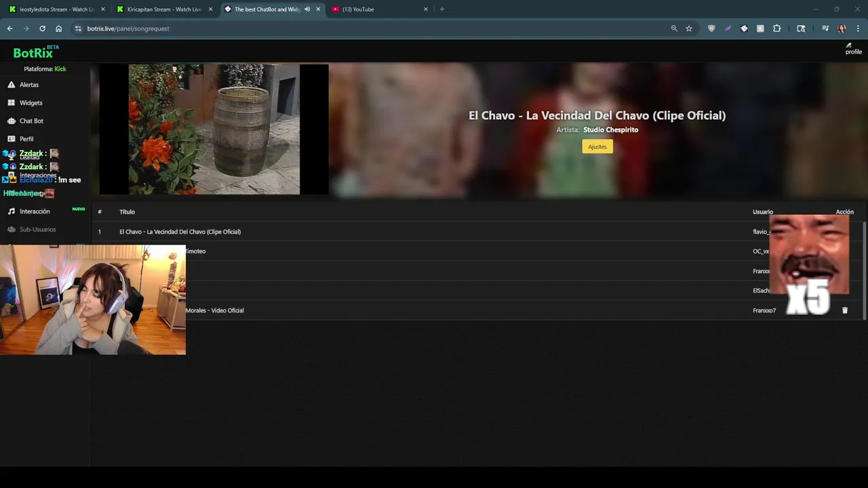Click the Título column header

coord(127,212)
